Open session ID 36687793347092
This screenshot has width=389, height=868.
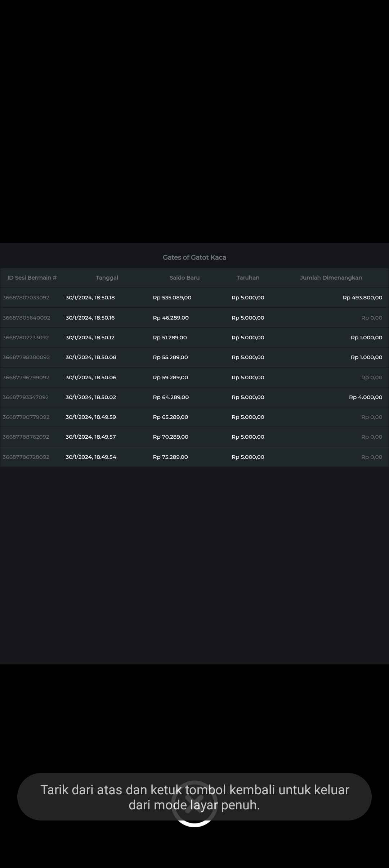[26, 397]
